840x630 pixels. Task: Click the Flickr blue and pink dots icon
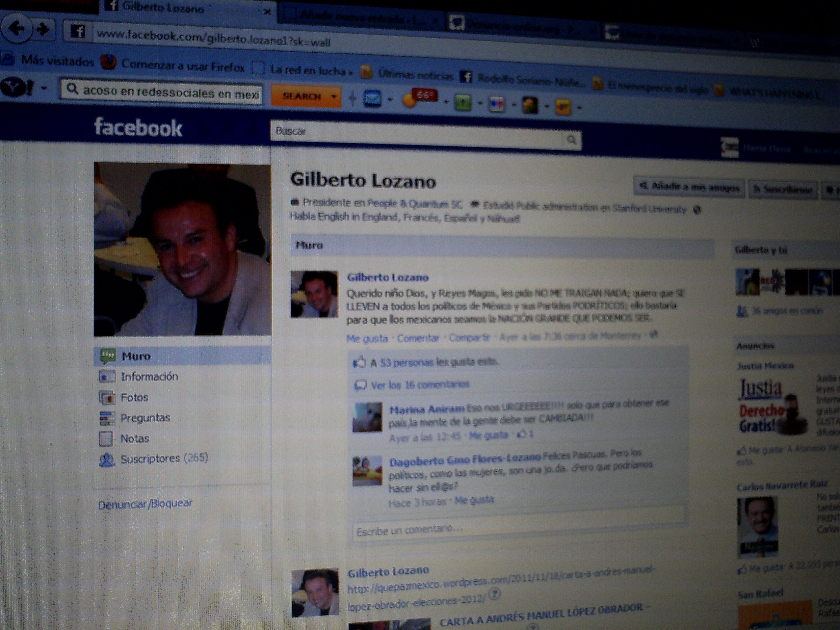coord(497,104)
